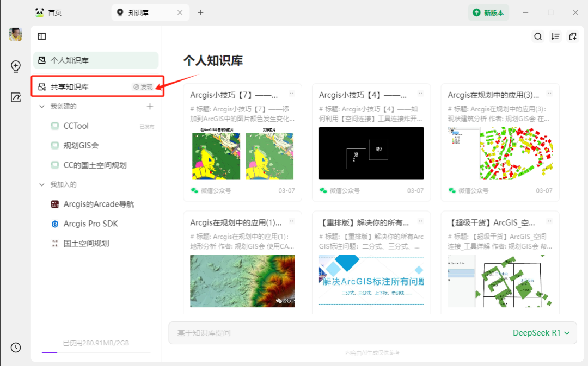Click the collapse sidebar panel icon
The height and width of the screenshot is (366, 588).
[x=42, y=36]
